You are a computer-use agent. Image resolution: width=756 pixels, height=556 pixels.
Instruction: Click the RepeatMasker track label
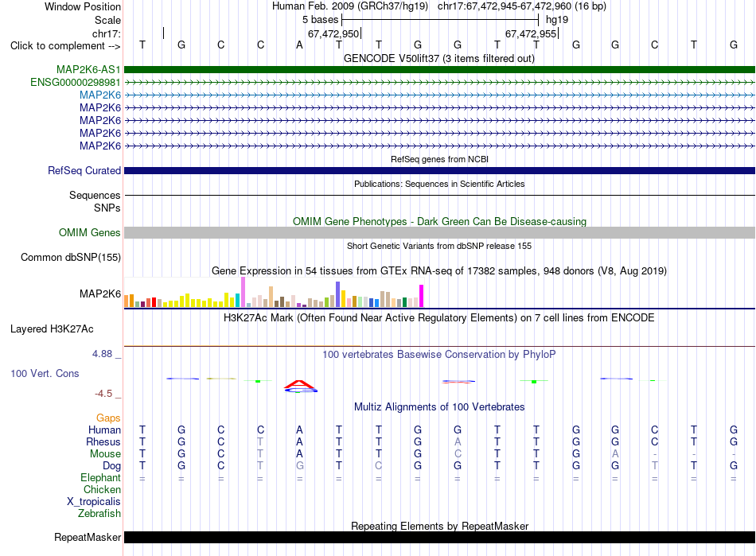coord(88,537)
